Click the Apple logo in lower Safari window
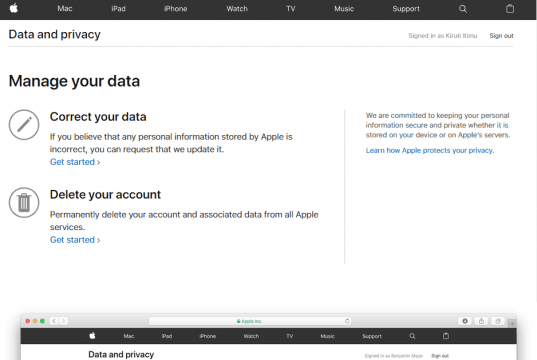 [x=92, y=336]
